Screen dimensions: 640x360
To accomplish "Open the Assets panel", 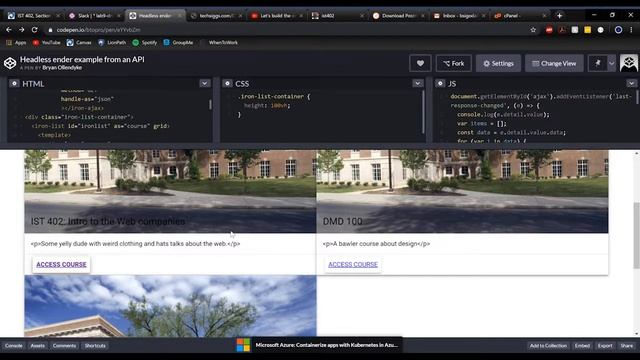I will [x=38, y=346].
